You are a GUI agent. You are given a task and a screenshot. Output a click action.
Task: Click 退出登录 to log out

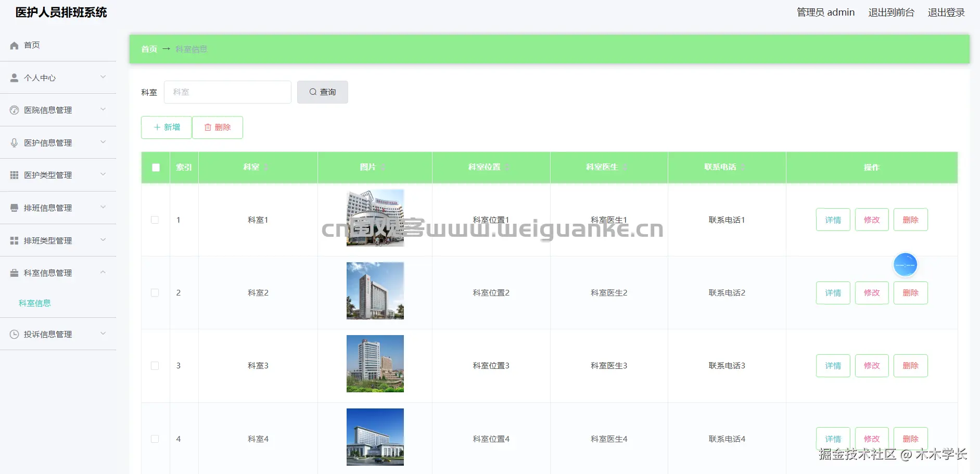pos(946,12)
